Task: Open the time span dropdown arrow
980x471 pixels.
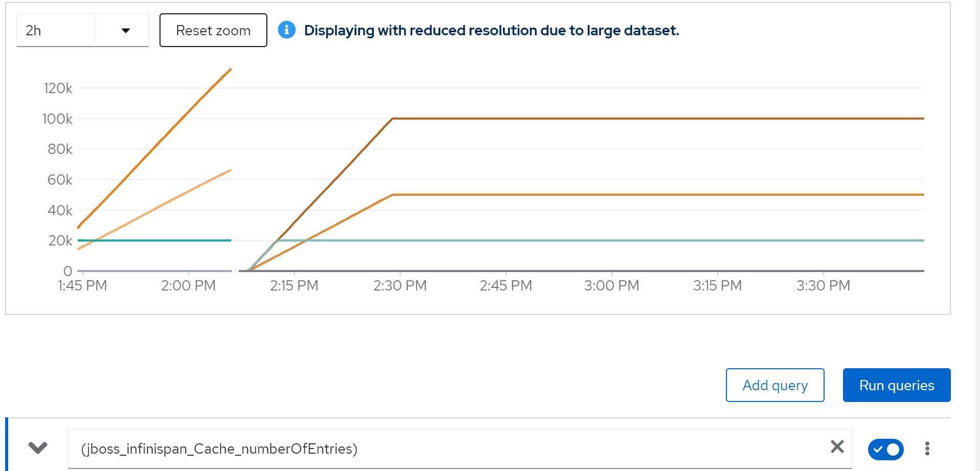Action: pos(125,31)
